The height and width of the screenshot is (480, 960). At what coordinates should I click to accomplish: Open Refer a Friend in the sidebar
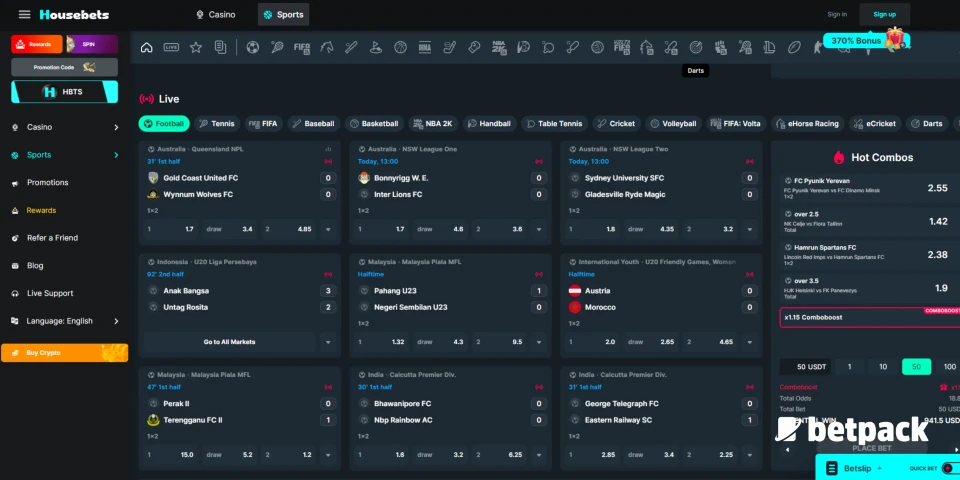click(52, 238)
